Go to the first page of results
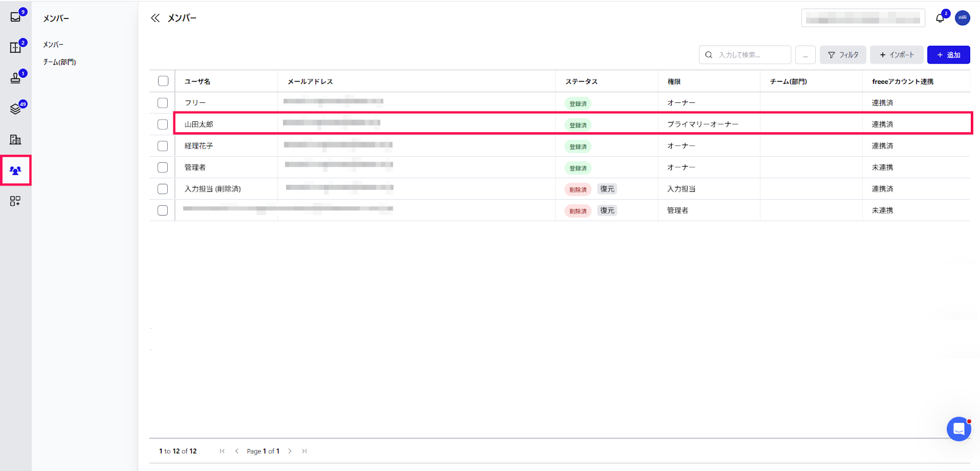 (222, 451)
